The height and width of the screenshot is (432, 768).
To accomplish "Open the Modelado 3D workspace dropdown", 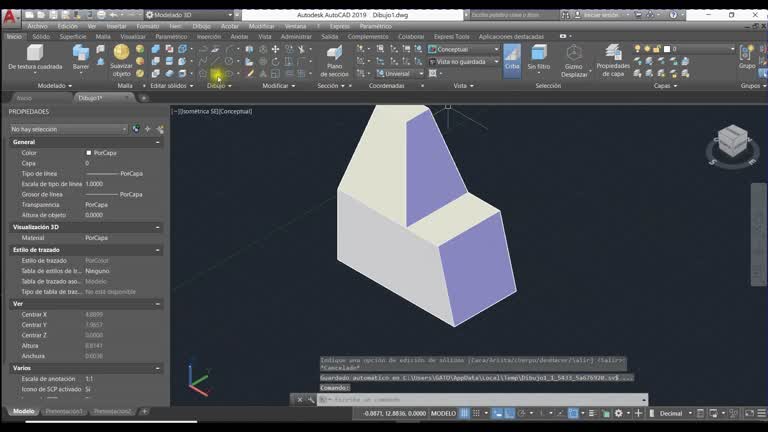I will point(190,15).
